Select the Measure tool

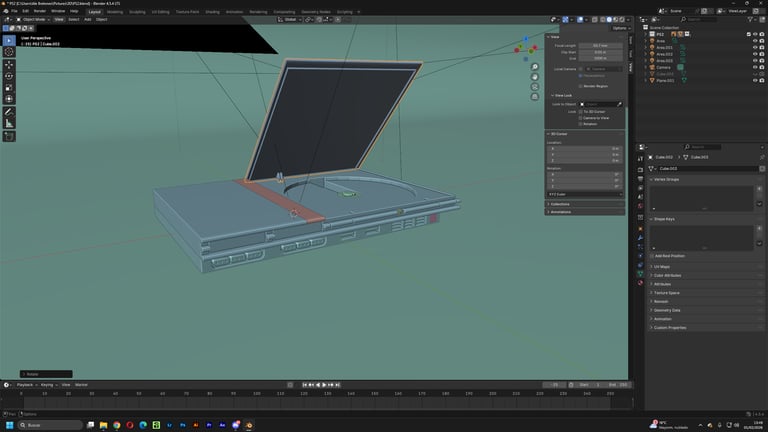tap(9, 123)
